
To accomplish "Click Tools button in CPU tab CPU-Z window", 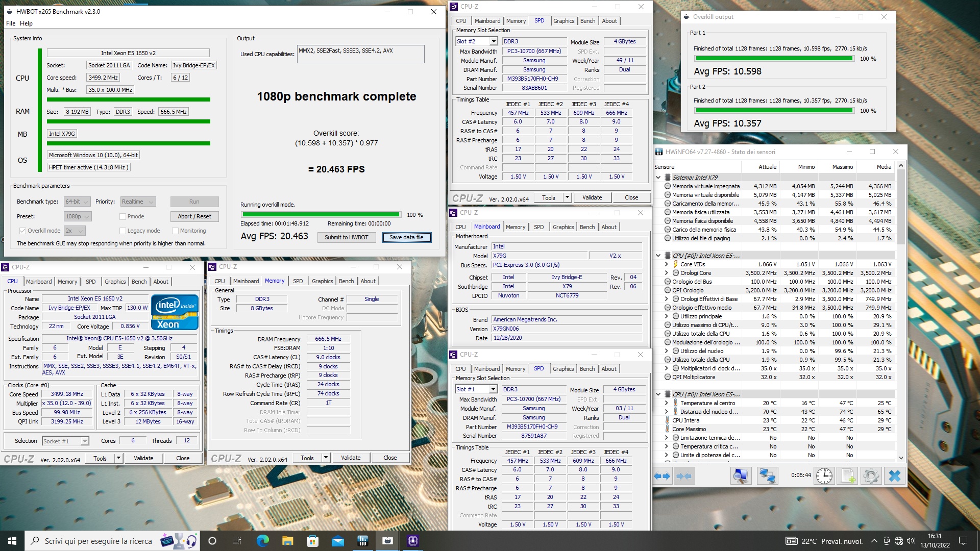I will coord(100,458).
